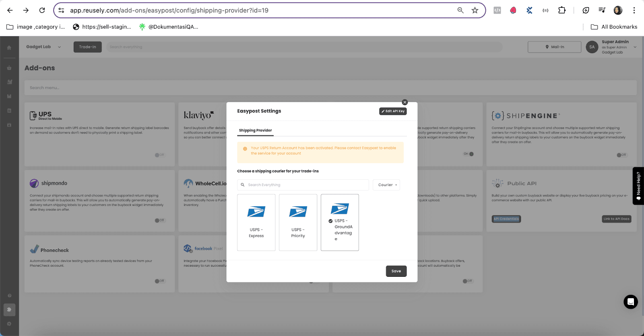Switch to the Shipping Provider tab

click(255, 131)
